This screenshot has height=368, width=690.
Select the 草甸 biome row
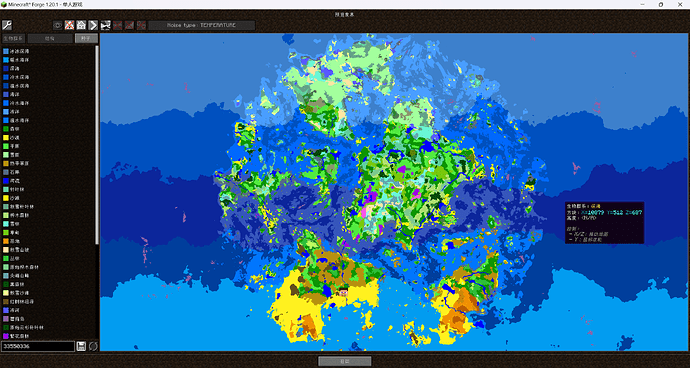(x=48, y=232)
